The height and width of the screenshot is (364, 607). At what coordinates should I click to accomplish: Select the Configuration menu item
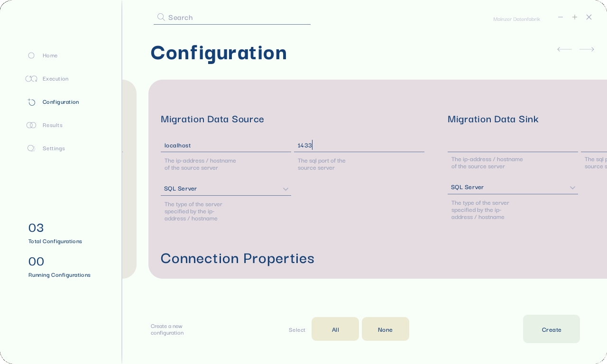(x=61, y=102)
